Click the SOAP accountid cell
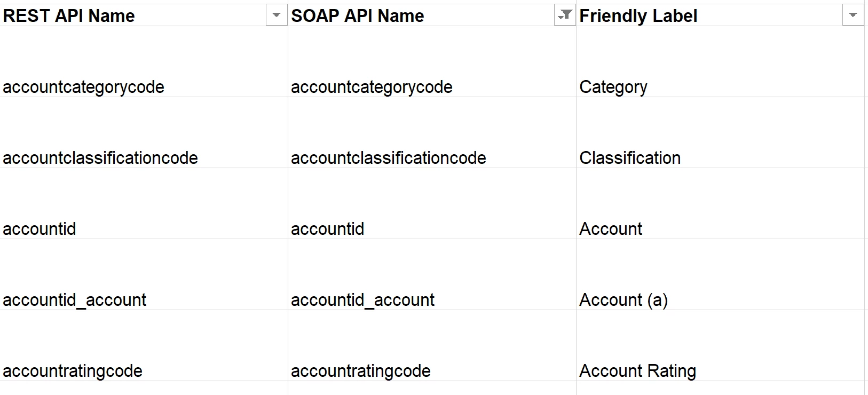Image resolution: width=868 pixels, height=395 pixels. (432, 203)
